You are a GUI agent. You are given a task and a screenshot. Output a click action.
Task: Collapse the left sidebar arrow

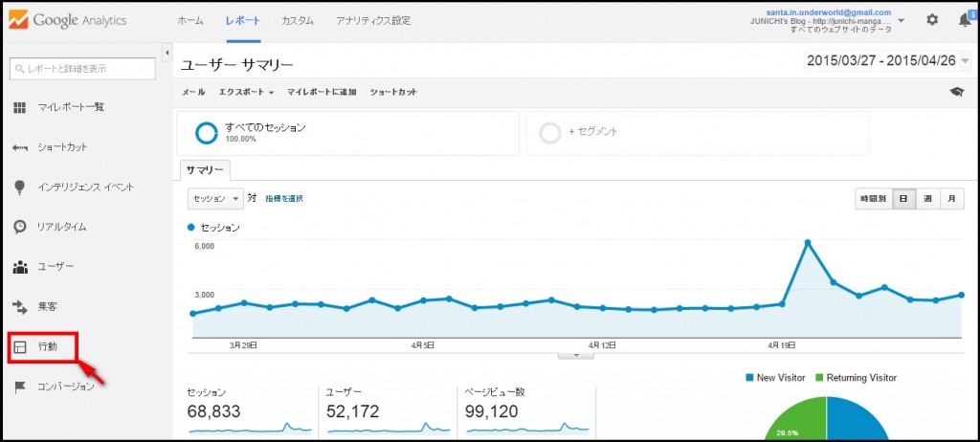pos(167,53)
